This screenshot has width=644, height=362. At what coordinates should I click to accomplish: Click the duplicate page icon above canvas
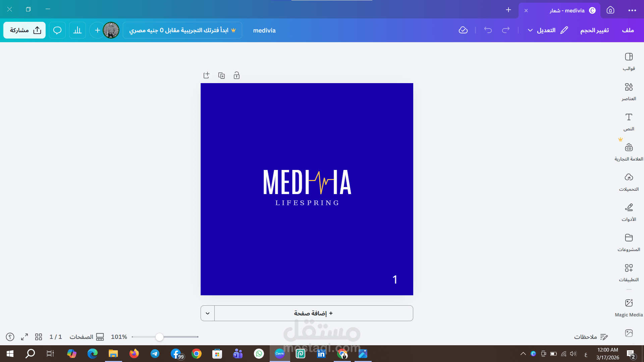click(221, 75)
